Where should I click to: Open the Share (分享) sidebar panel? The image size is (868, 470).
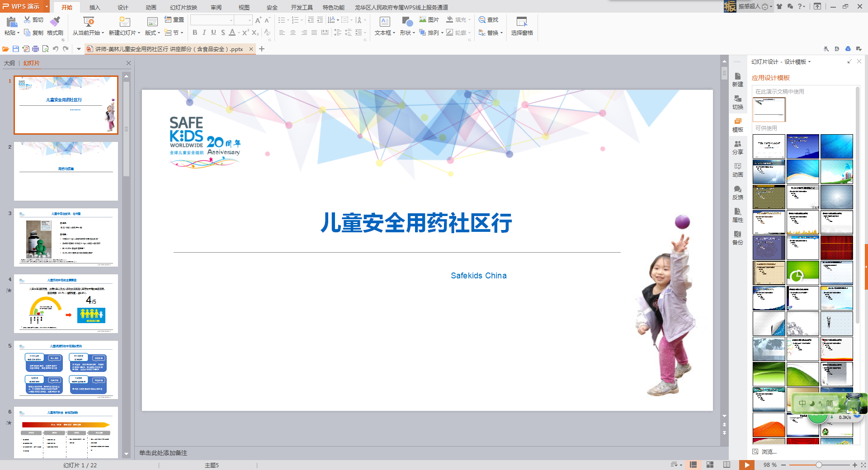click(737, 147)
